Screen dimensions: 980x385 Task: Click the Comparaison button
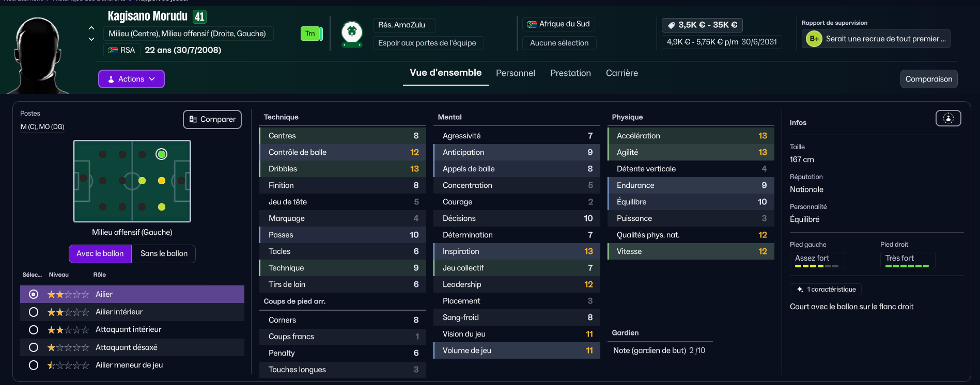pos(929,79)
